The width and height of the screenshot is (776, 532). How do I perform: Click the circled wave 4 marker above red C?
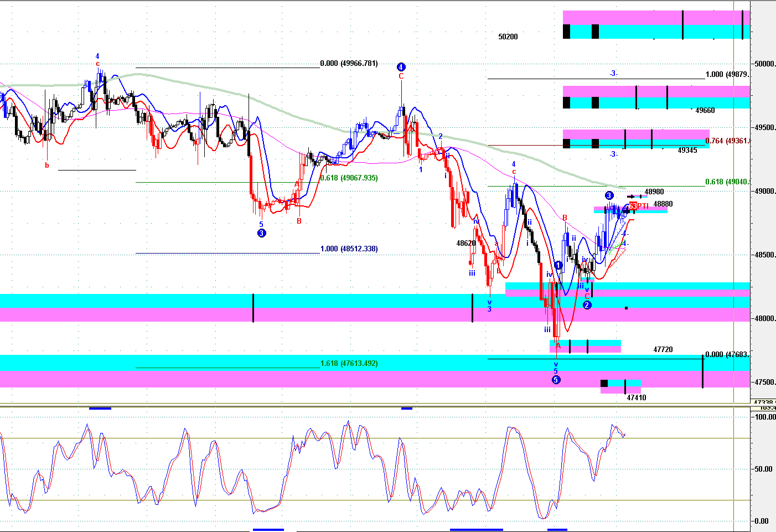401,67
